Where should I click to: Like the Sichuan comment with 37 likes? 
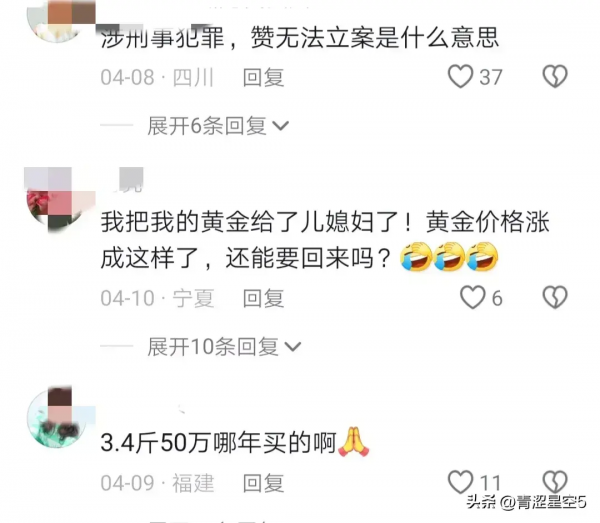(460, 77)
